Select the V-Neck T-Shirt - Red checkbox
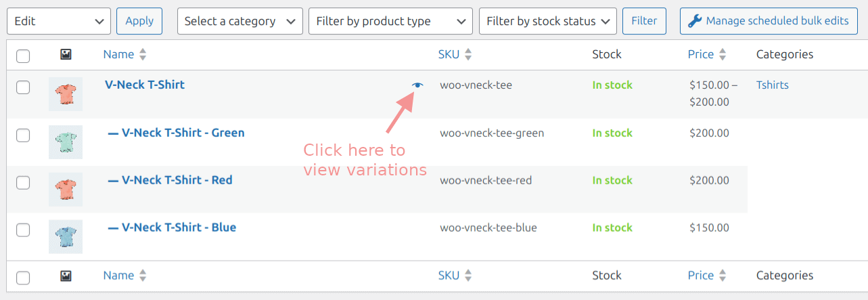The image size is (868, 300). pos(23,182)
